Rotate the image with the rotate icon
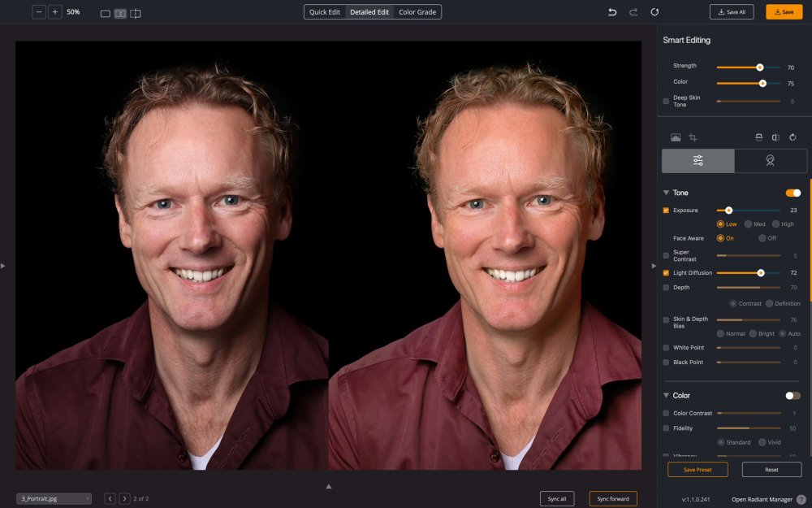The width and height of the screenshot is (812, 508). click(x=793, y=137)
